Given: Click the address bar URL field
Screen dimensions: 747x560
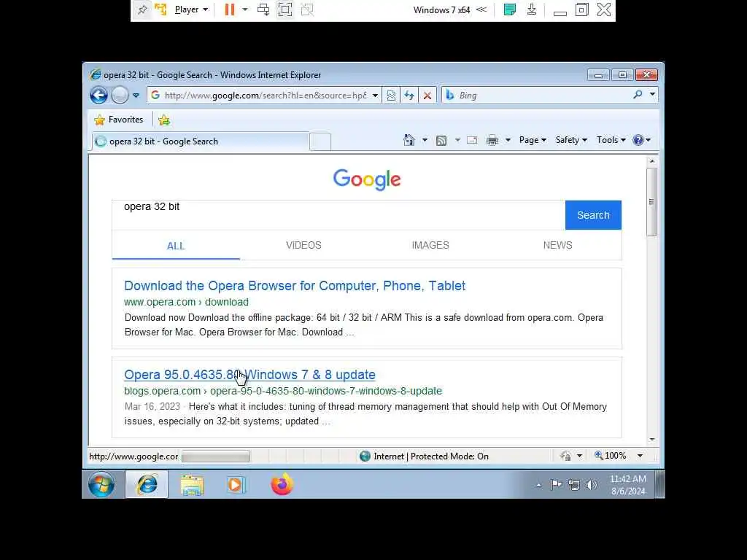Looking at the screenshot, I should pyautogui.click(x=265, y=96).
